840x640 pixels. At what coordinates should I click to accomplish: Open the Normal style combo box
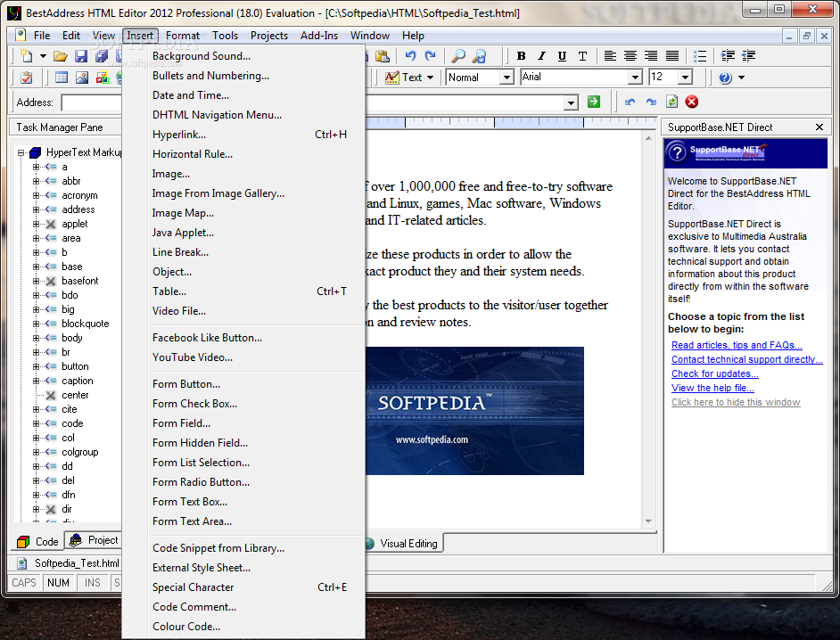coord(506,78)
